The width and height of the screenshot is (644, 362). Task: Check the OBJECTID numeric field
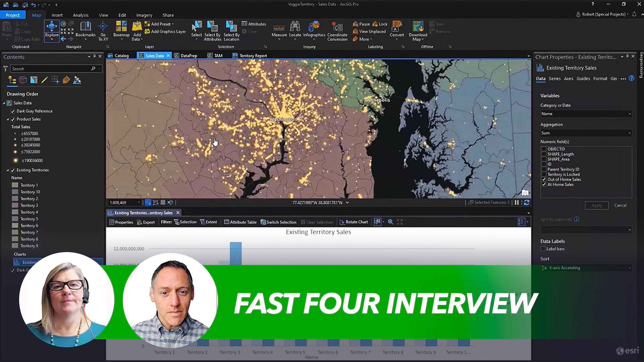(544, 149)
